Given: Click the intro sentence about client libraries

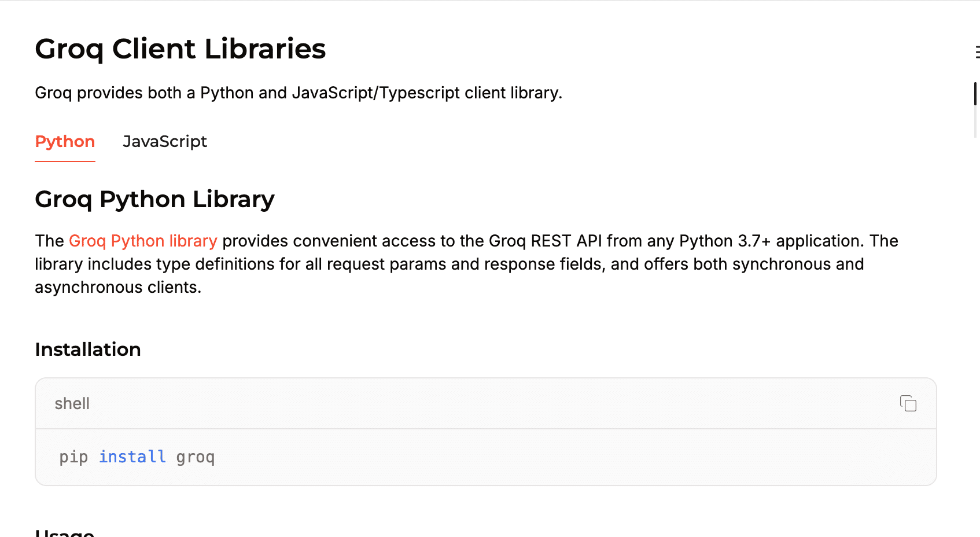Looking at the screenshot, I should pyautogui.click(x=298, y=93).
